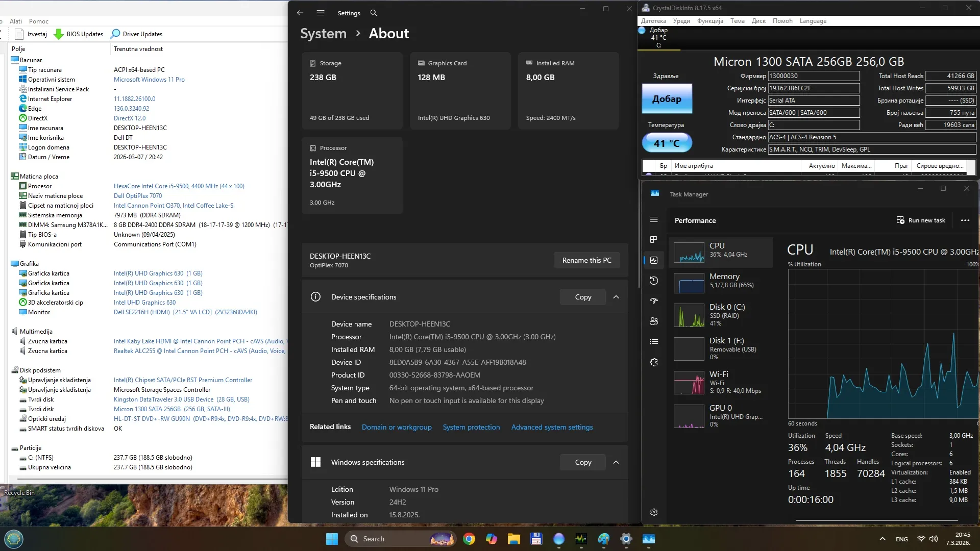
Task: Open Task Manager Users icon
Action: click(654, 321)
